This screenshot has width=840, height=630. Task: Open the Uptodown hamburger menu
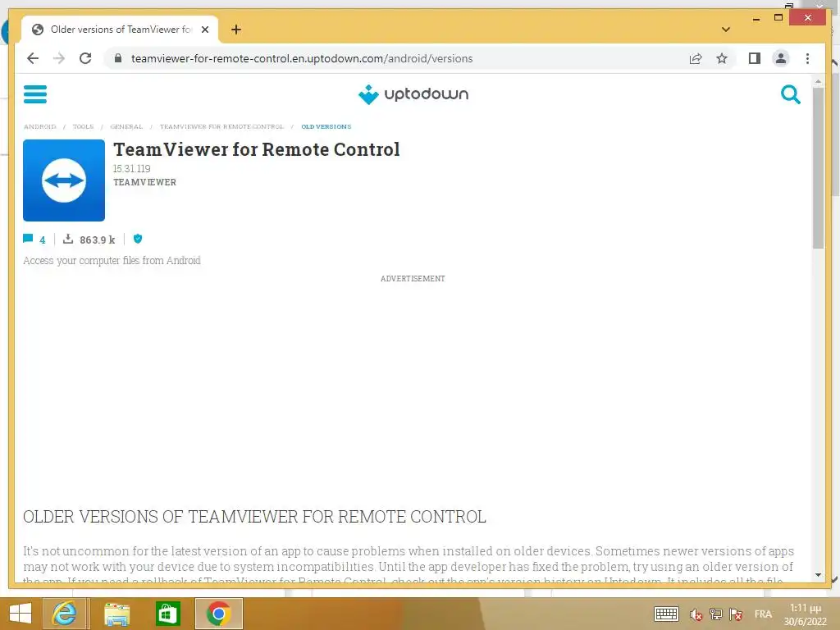[x=34, y=94]
